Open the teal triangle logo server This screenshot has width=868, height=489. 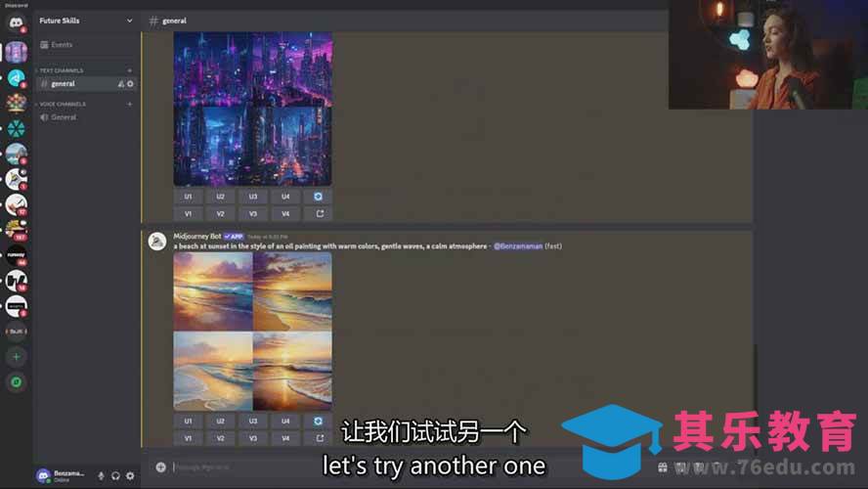coord(16,128)
